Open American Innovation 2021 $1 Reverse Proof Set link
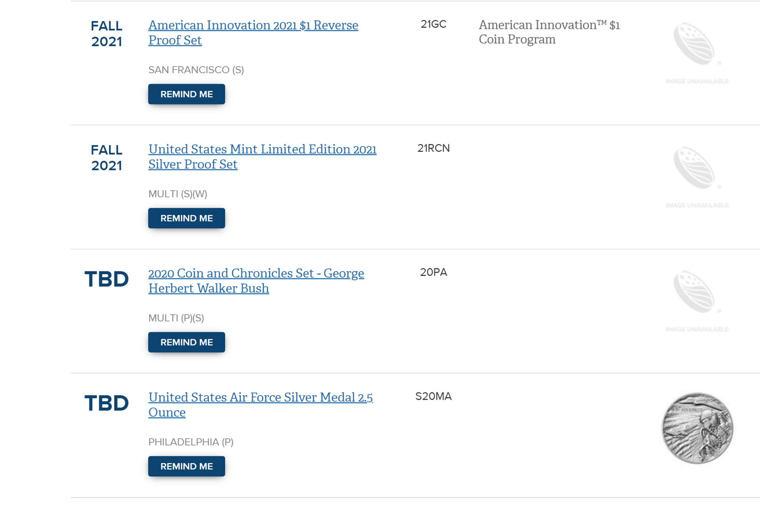The height and width of the screenshot is (532, 760). [x=253, y=32]
